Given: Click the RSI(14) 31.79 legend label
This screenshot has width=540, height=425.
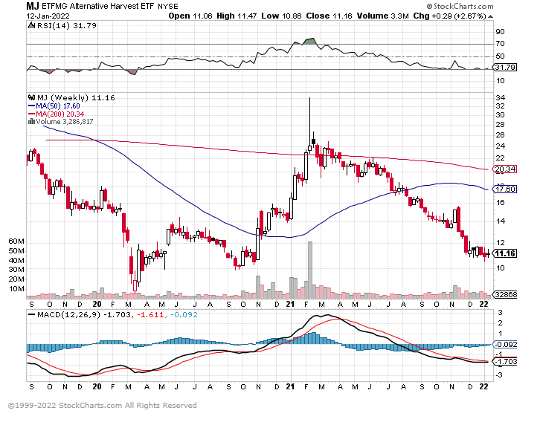Looking at the screenshot, I should click(x=66, y=25).
